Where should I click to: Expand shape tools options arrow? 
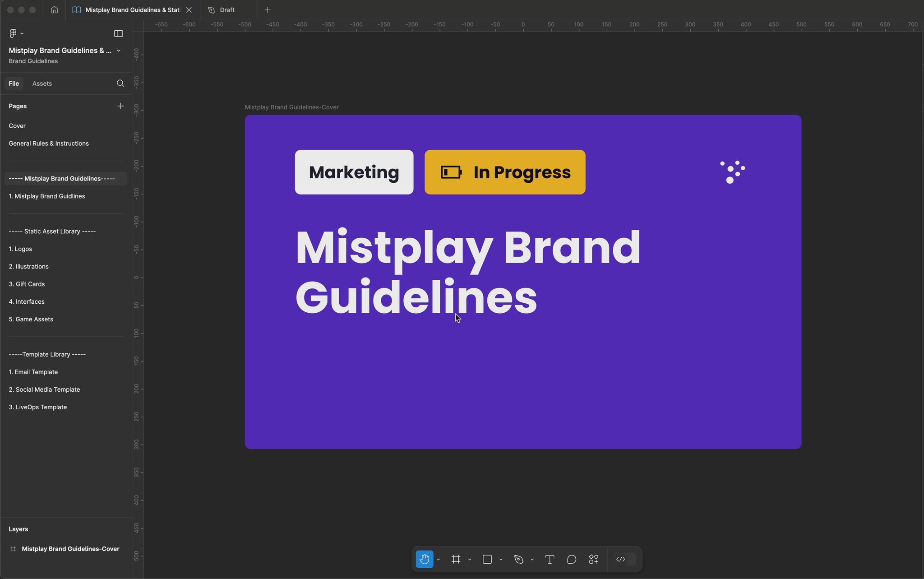(501, 560)
